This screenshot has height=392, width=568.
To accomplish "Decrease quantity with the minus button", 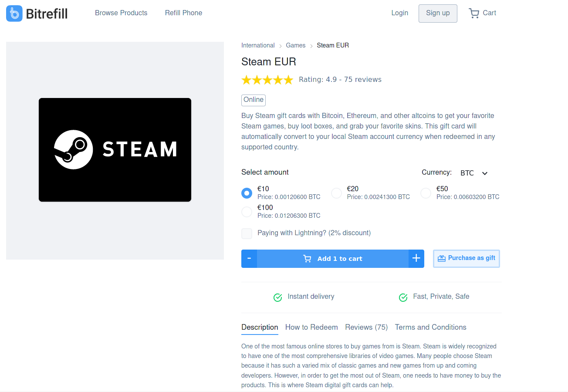I will click(249, 259).
